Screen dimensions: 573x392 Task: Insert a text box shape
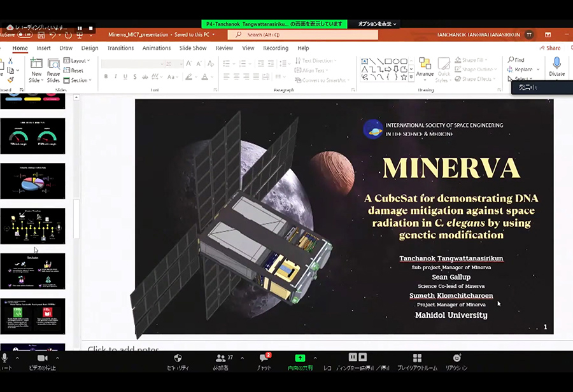pos(364,61)
